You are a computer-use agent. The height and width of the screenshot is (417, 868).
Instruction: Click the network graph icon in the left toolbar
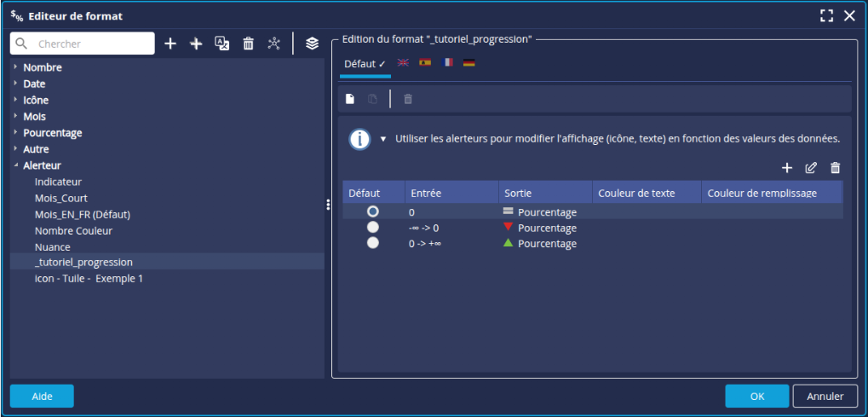pyautogui.click(x=273, y=43)
